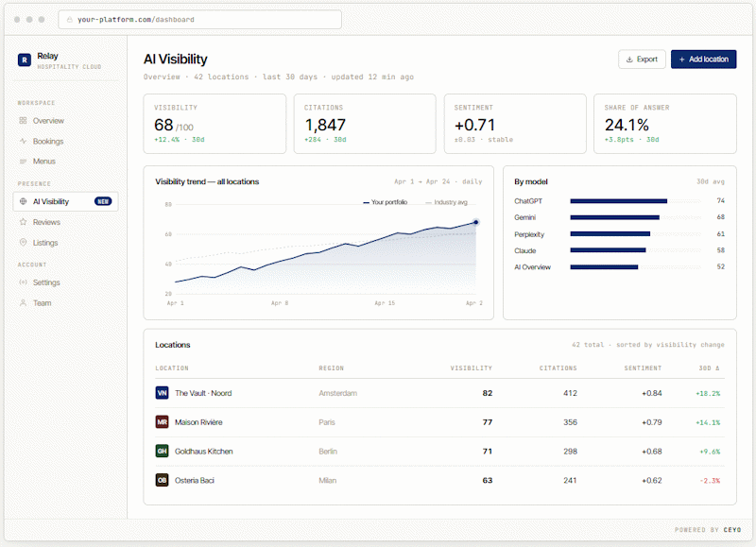This screenshot has height=547, width=756.
Task: Click the Berlin region cell
Action: pos(328,452)
